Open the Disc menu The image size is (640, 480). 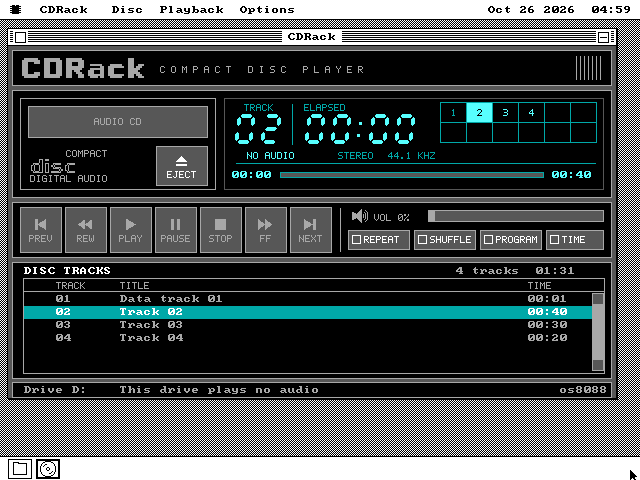coord(127,9)
